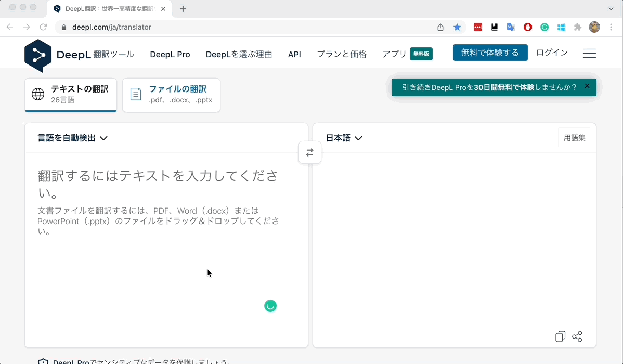
Task: Click the DeepL hexagon logo
Action: pyautogui.click(x=38, y=55)
